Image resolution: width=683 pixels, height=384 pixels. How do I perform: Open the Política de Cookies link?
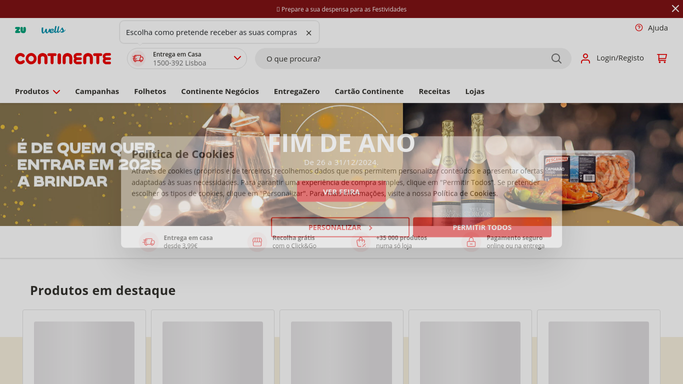pyautogui.click(x=464, y=193)
